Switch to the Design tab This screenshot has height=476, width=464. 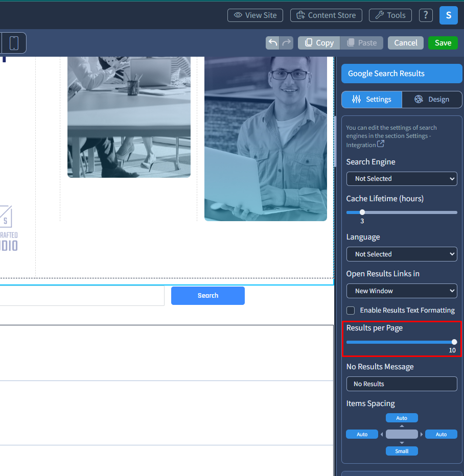(x=432, y=100)
